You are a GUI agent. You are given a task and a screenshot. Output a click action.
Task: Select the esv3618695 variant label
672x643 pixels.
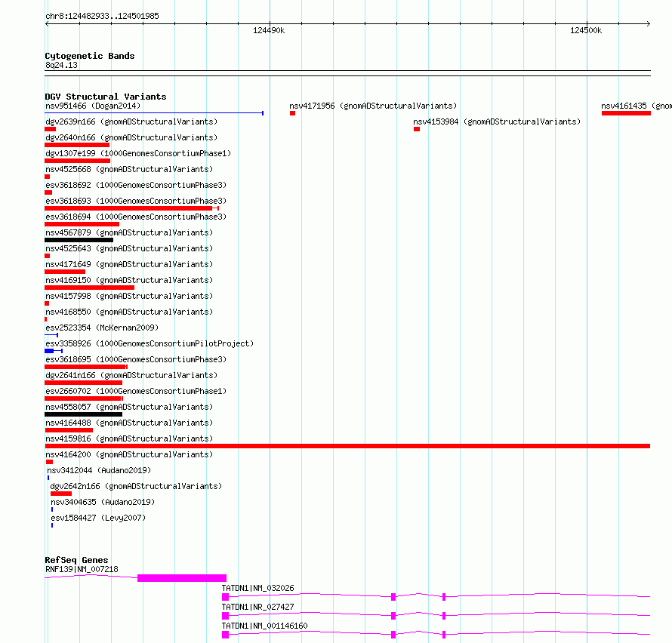pos(136,359)
